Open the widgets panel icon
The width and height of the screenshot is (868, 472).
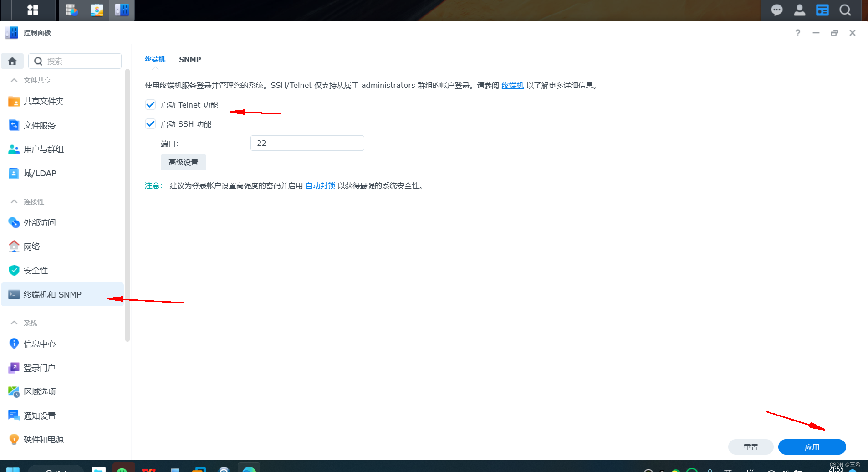pos(822,10)
